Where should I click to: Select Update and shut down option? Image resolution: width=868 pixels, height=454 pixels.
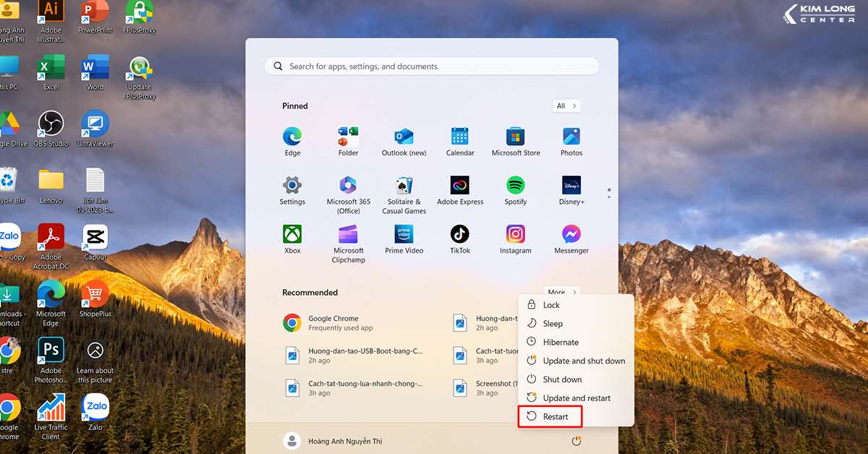click(583, 361)
